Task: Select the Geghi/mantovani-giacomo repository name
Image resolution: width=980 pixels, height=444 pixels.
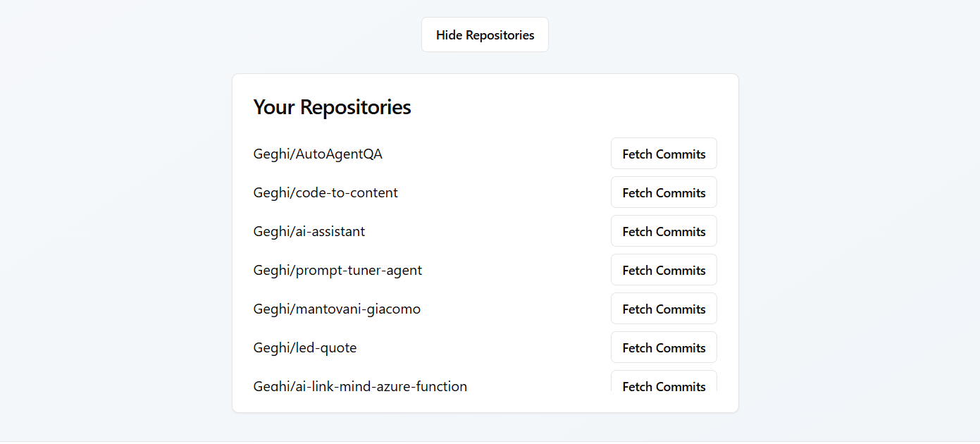Action: (x=337, y=309)
